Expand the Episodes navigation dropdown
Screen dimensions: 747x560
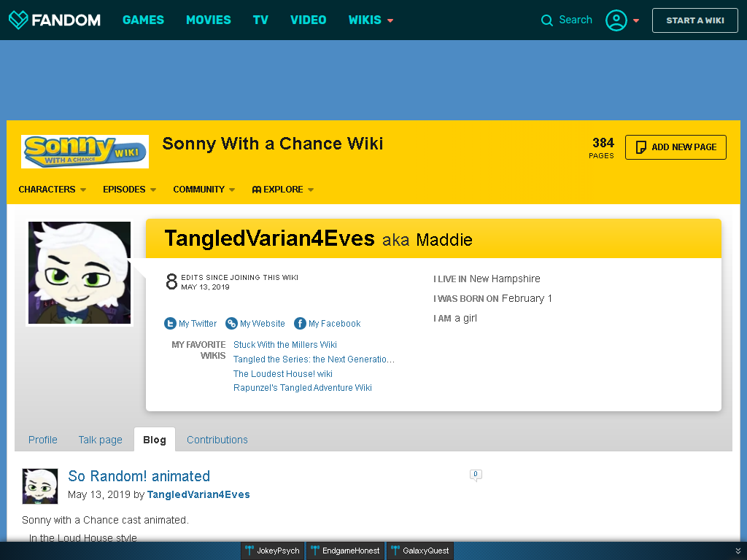click(x=130, y=190)
